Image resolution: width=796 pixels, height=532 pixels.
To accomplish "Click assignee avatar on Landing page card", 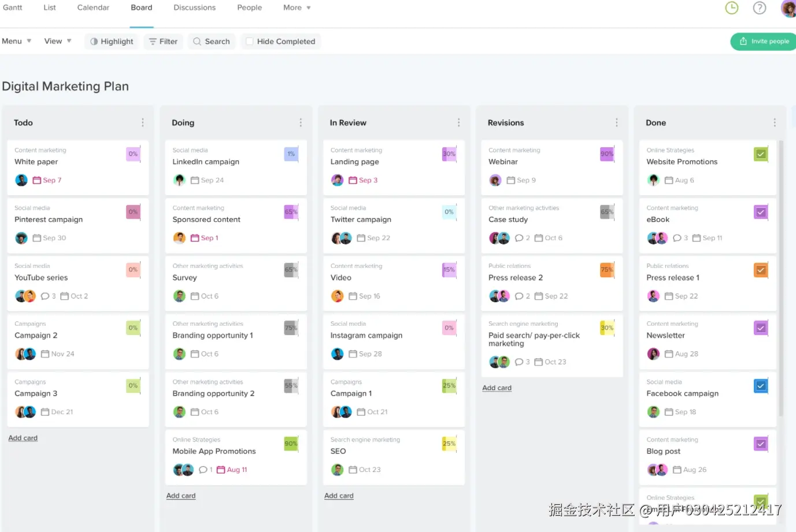I will [x=338, y=180].
